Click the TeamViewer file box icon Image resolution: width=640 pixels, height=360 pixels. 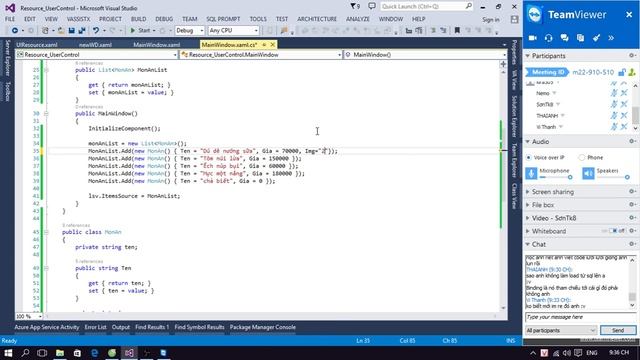pyautogui.click(x=580, y=38)
